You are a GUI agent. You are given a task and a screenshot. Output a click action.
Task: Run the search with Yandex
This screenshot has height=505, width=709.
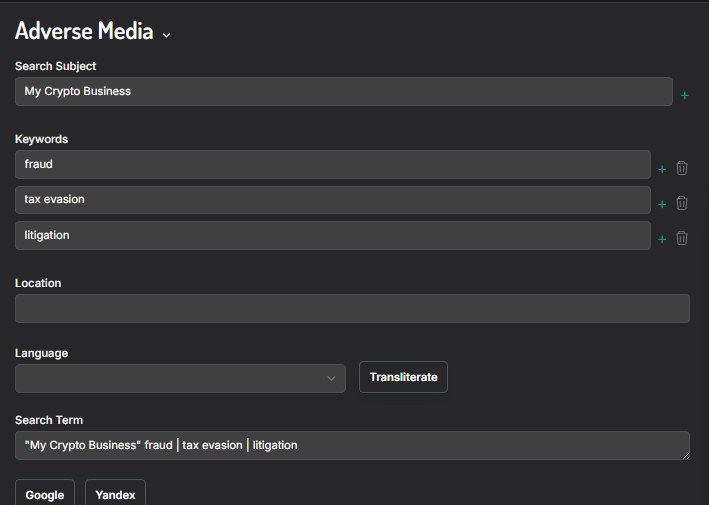pos(115,494)
